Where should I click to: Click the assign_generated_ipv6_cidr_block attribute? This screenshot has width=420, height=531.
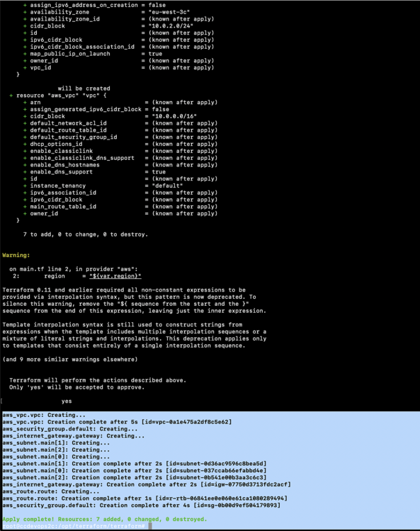86,109
